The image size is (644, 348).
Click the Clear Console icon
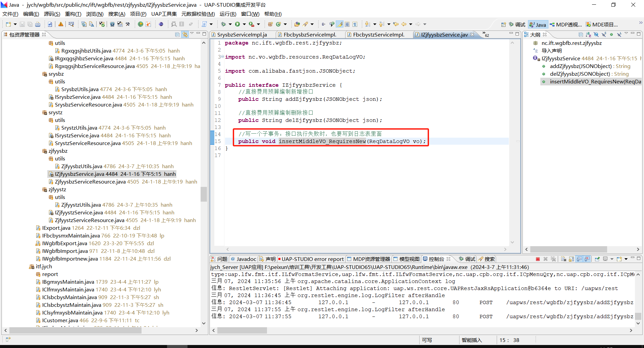pyautogui.click(x=563, y=259)
